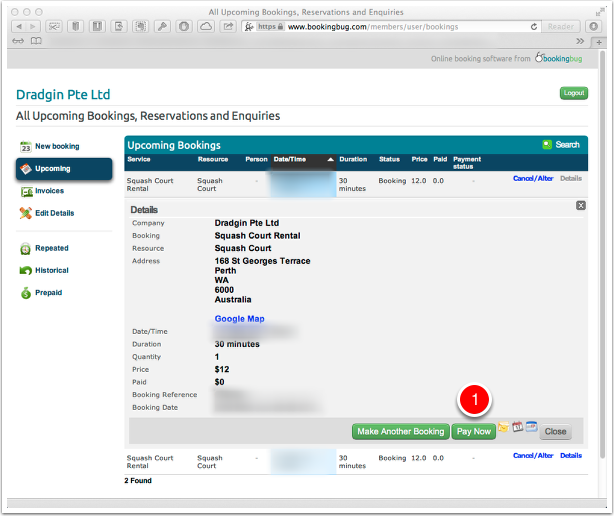Click the page vertical scrollbar

[x=603, y=254]
